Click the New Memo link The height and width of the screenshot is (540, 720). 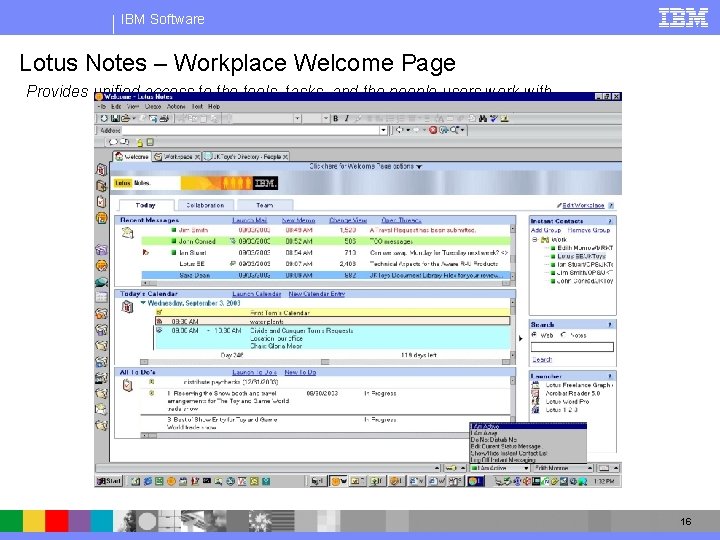click(298, 220)
